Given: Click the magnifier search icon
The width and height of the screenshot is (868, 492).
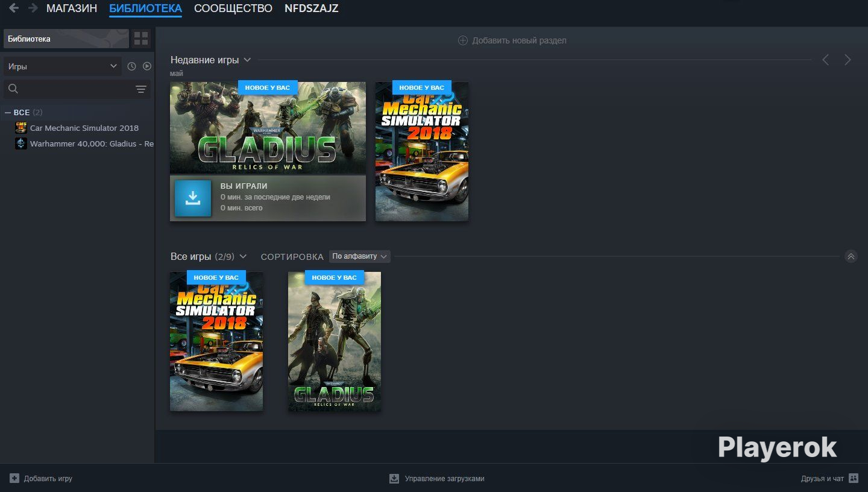Looking at the screenshot, I should click(13, 89).
